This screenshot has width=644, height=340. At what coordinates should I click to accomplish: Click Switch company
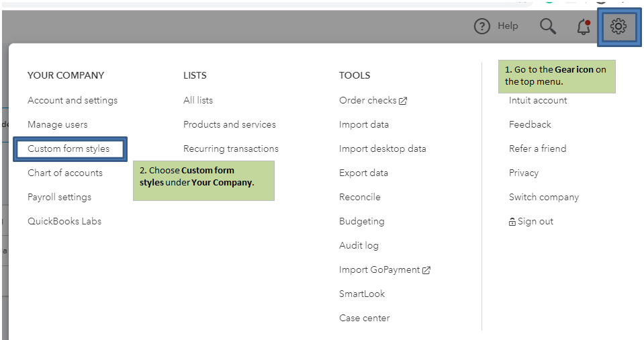[544, 197]
